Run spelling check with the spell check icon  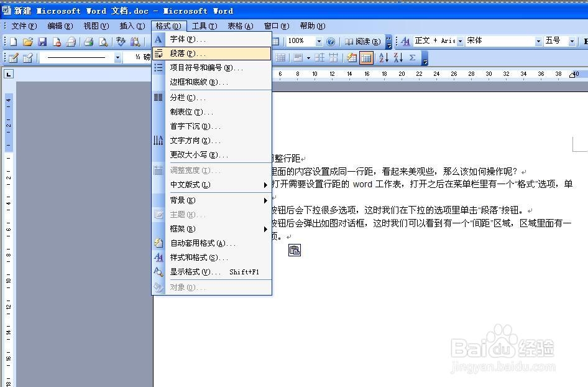[x=120, y=41]
